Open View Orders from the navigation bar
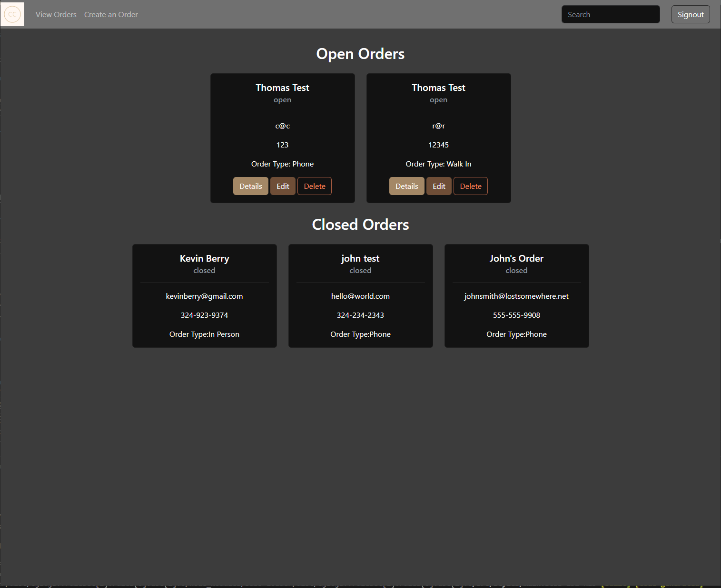The height and width of the screenshot is (588, 721). point(56,14)
